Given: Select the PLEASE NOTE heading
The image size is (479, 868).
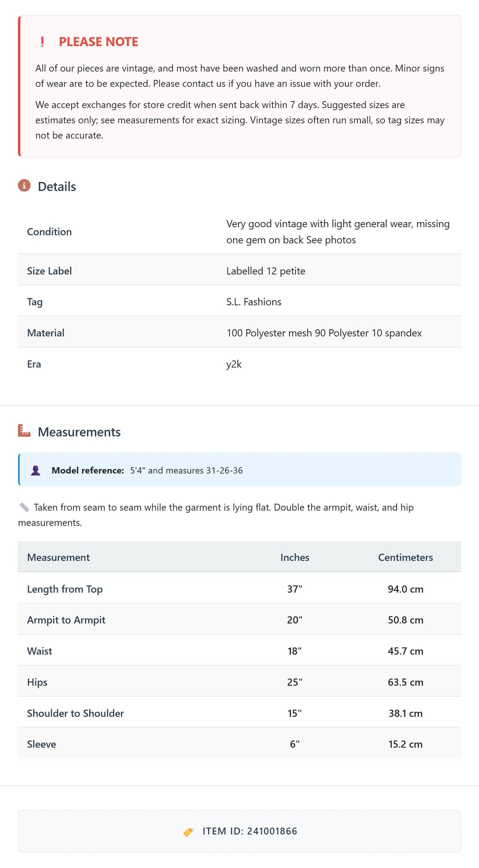Looking at the screenshot, I should [98, 42].
